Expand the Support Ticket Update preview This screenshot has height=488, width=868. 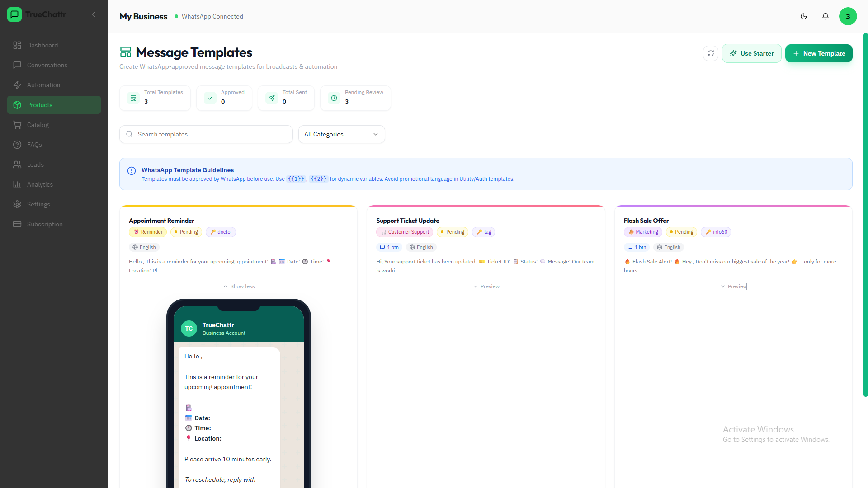(x=486, y=286)
